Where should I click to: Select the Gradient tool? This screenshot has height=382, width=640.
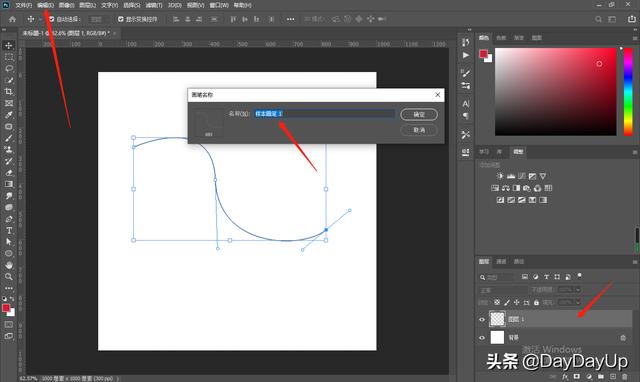(9, 184)
